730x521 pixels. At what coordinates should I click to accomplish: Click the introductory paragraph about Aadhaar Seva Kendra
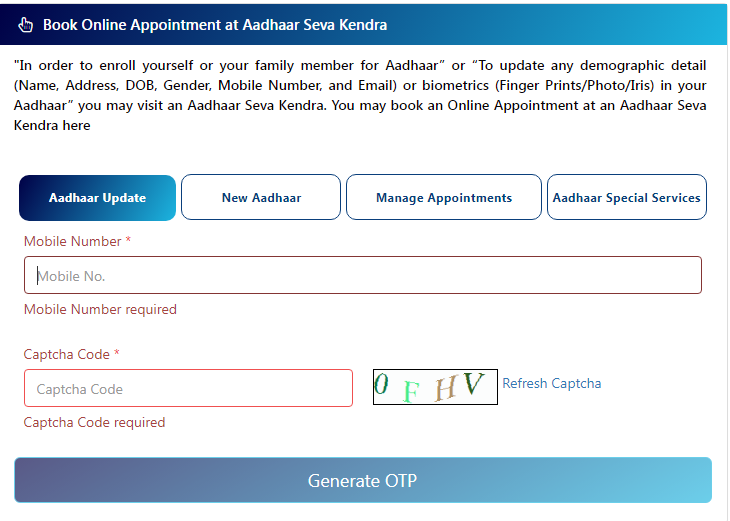[360, 94]
